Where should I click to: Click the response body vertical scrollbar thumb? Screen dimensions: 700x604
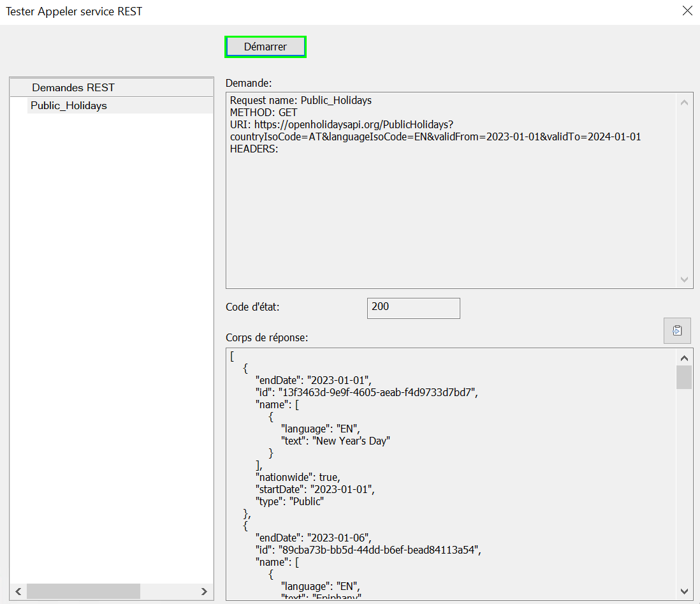684,378
